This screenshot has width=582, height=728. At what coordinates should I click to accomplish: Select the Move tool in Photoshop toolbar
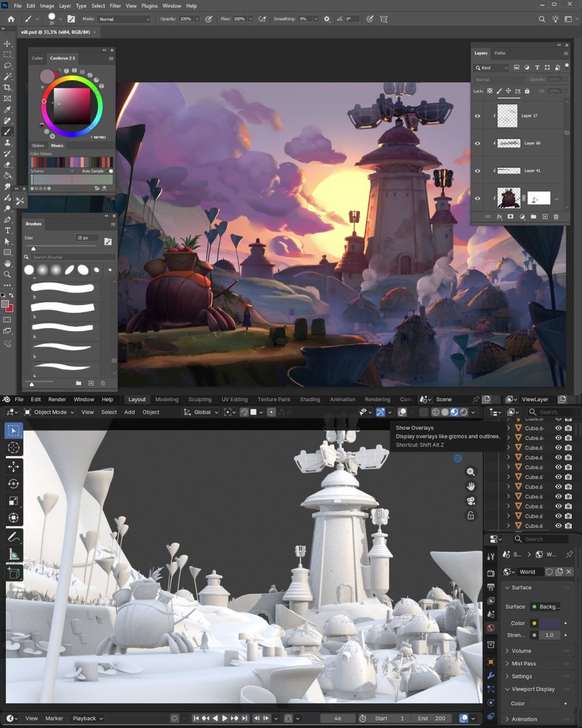(8, 44)
